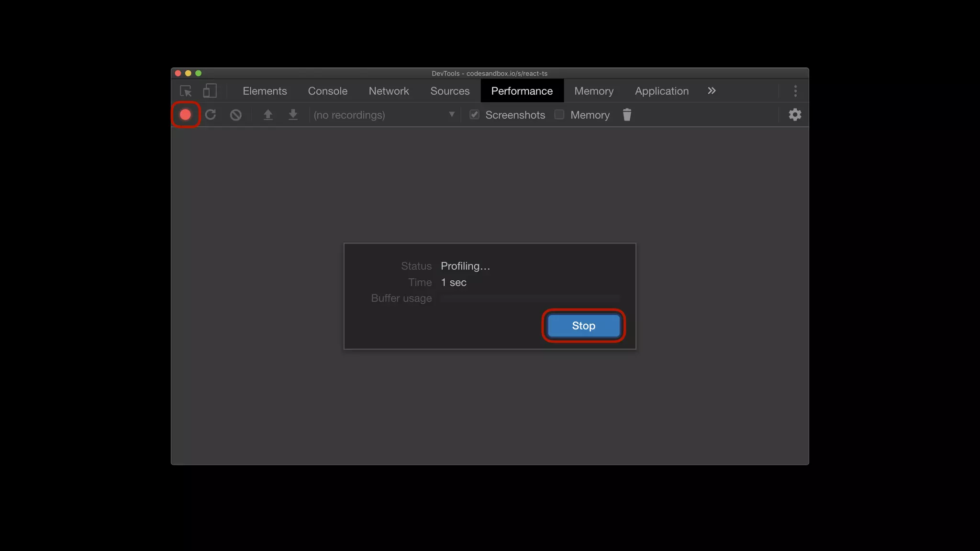Open DevTools three-dot customize menu

pyautogui.click(x=795, y=91)
